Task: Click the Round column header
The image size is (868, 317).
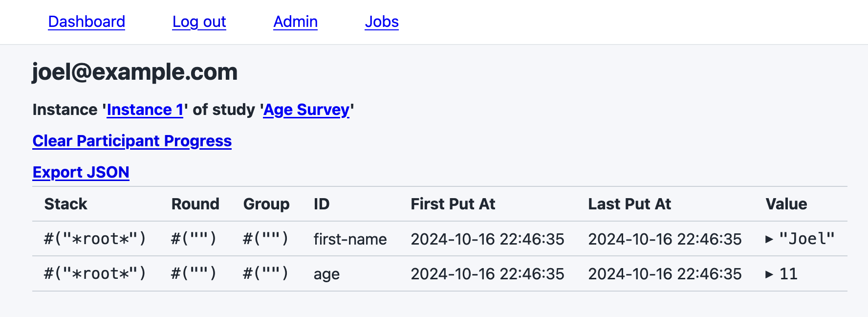Action: pyautogui.click(x=195, y=204)
